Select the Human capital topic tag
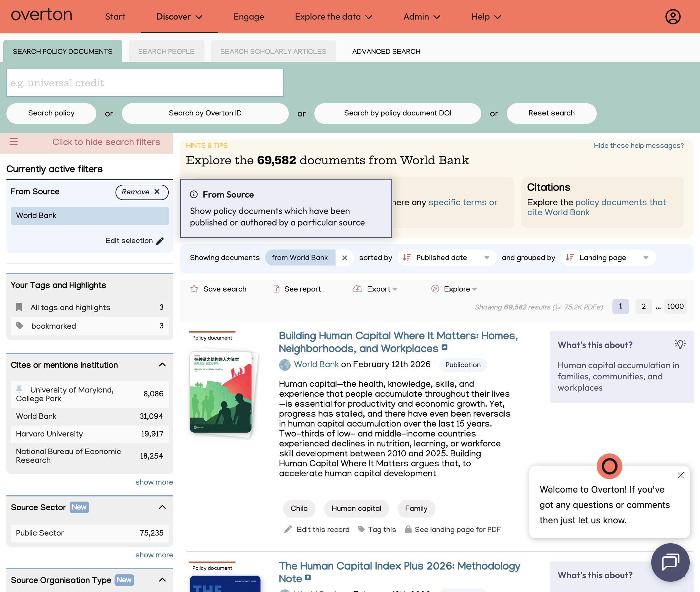 click(356, 508)
